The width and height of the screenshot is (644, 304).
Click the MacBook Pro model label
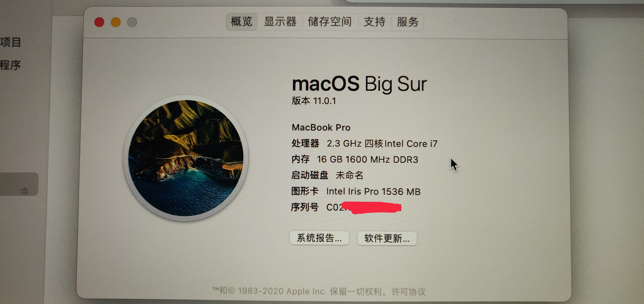tap(321, 128)
